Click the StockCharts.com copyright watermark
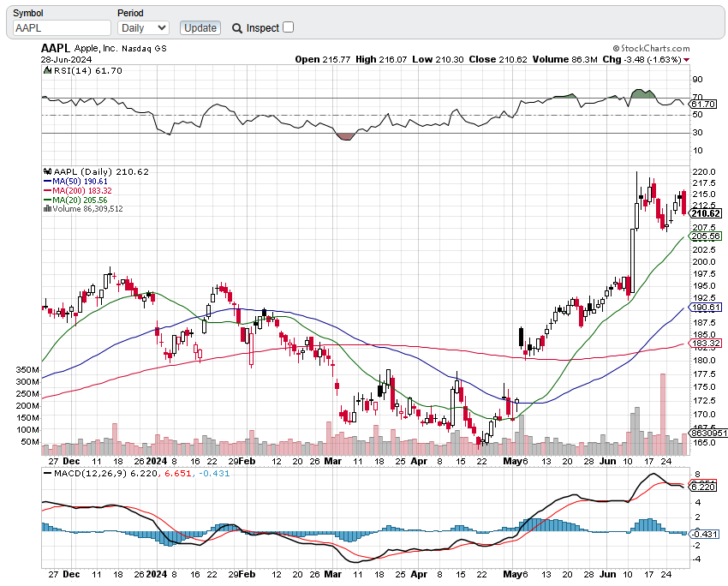Viewport: 728px width, 586px height. tap(650, 49)
